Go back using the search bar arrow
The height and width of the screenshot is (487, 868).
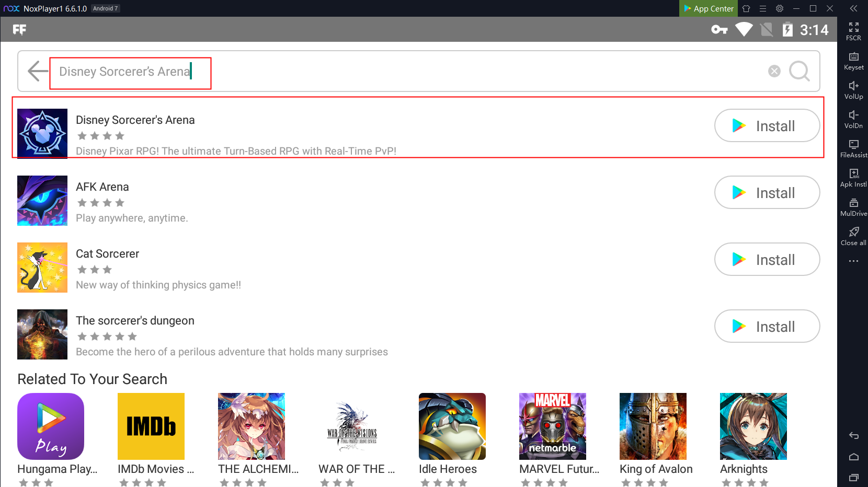click(x=37, y=71)
